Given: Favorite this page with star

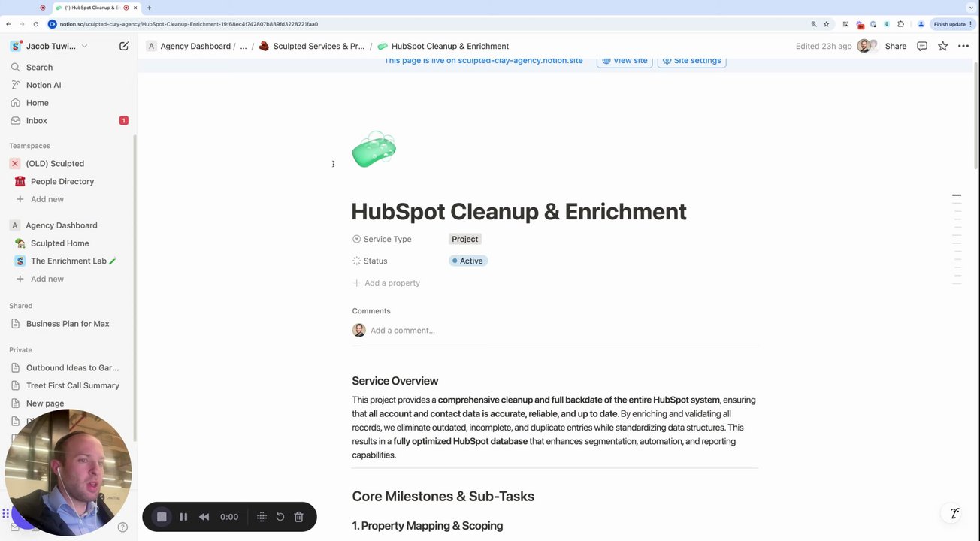Looking at the screenshot, I should click(942, 46).
